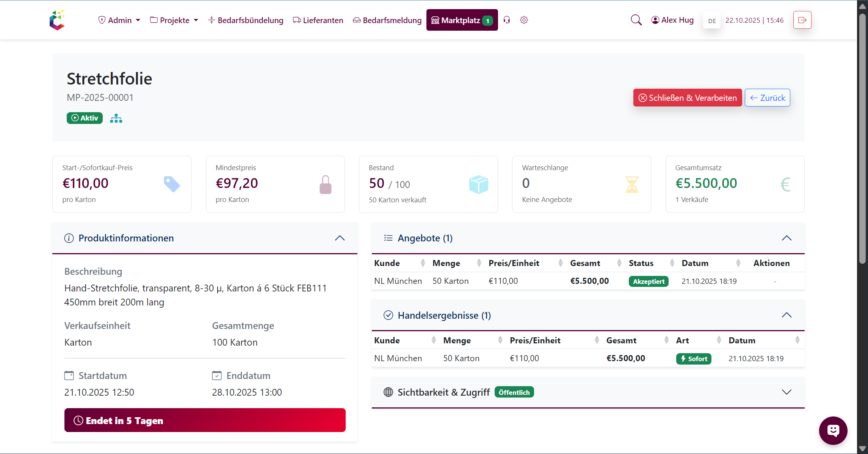
Task: Open the Marktplatz section icon
Action: pyautogui.click(x=436, y=20)
